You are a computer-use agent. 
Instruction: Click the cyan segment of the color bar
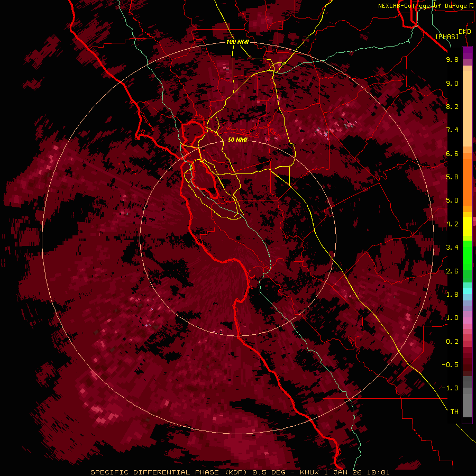tap(467, 290)
